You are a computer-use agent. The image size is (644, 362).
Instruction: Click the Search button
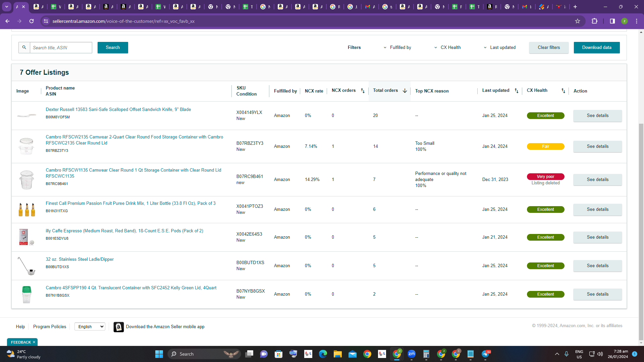(x=113, y=48)
